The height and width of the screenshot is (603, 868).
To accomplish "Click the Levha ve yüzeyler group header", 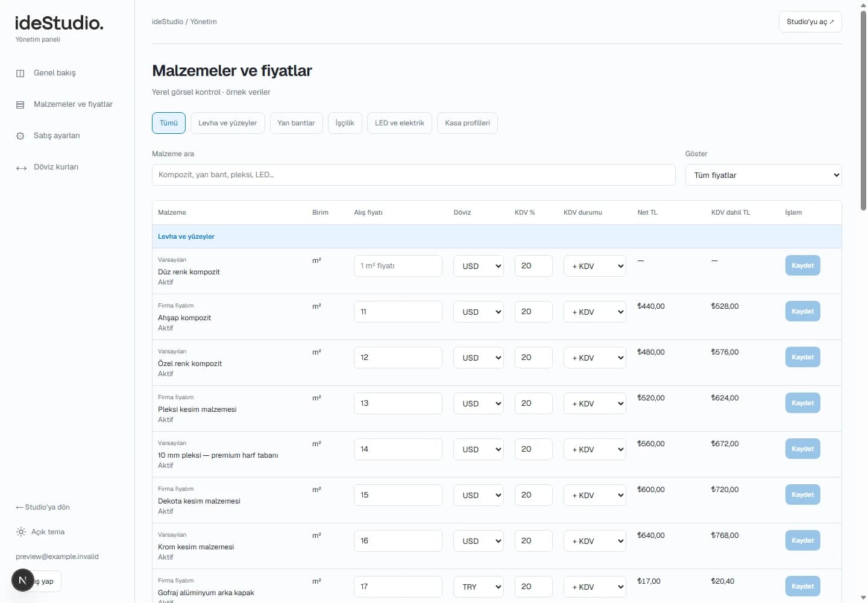I will tap(497, 236).
